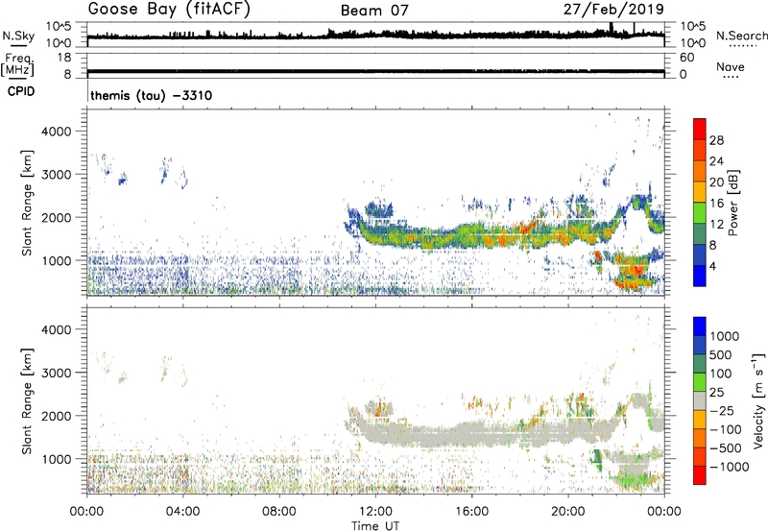Click the blue top segment of Velocity color bar

(700, 326)
